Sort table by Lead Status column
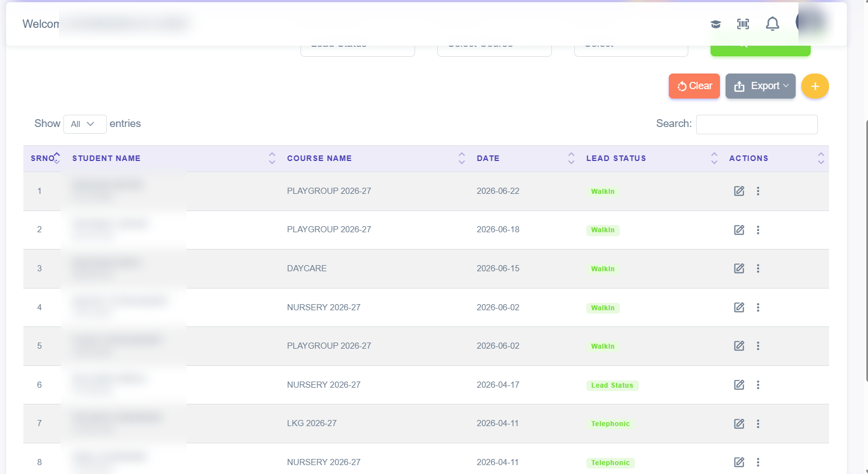 [x=650, y=158]
